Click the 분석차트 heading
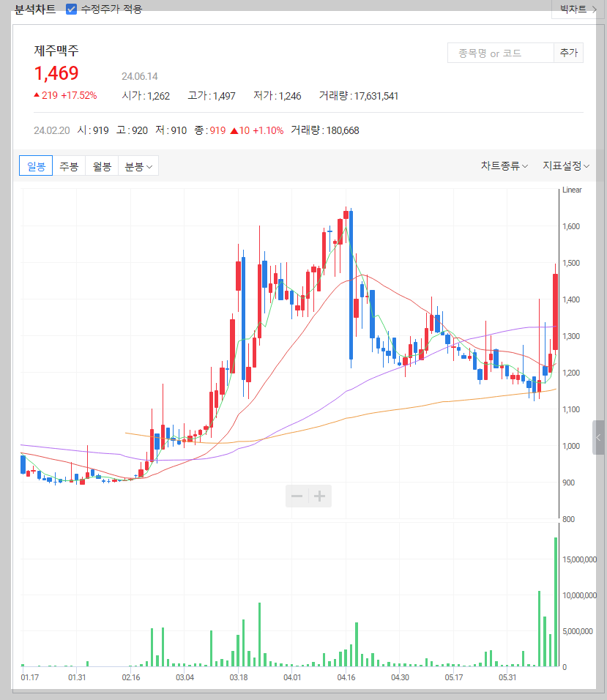The image size is (607, 700). (x=35, y=9)
